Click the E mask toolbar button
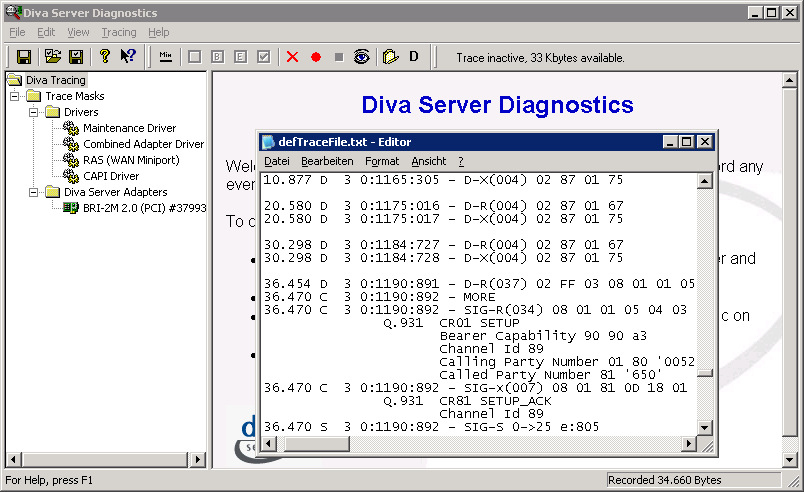Viewport: 804px width, 492px height. click(240, 56)
